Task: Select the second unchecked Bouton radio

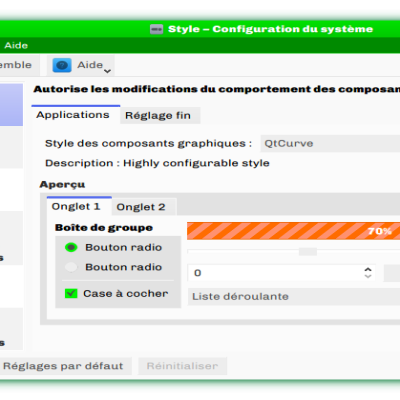Action: [71, 267]
